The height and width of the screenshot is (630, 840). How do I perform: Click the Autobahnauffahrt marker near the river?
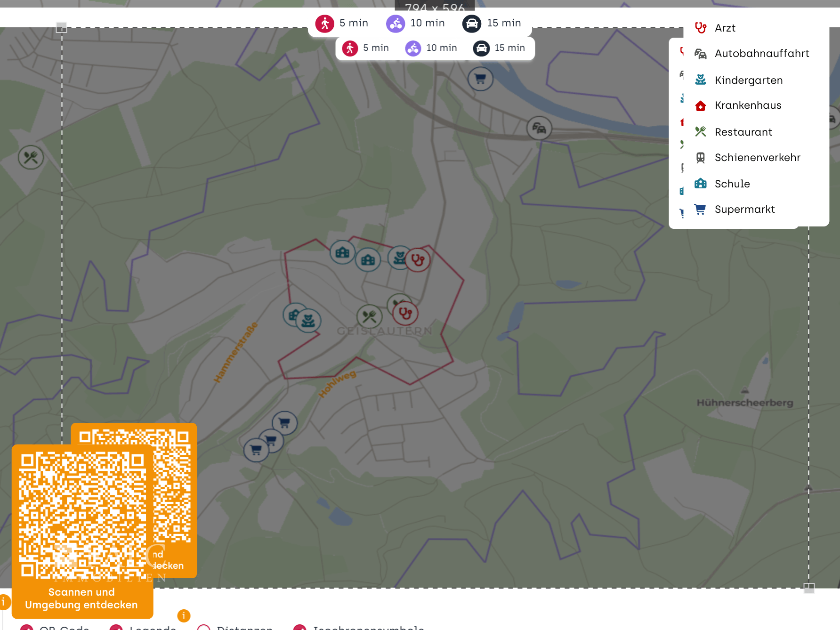538,128
